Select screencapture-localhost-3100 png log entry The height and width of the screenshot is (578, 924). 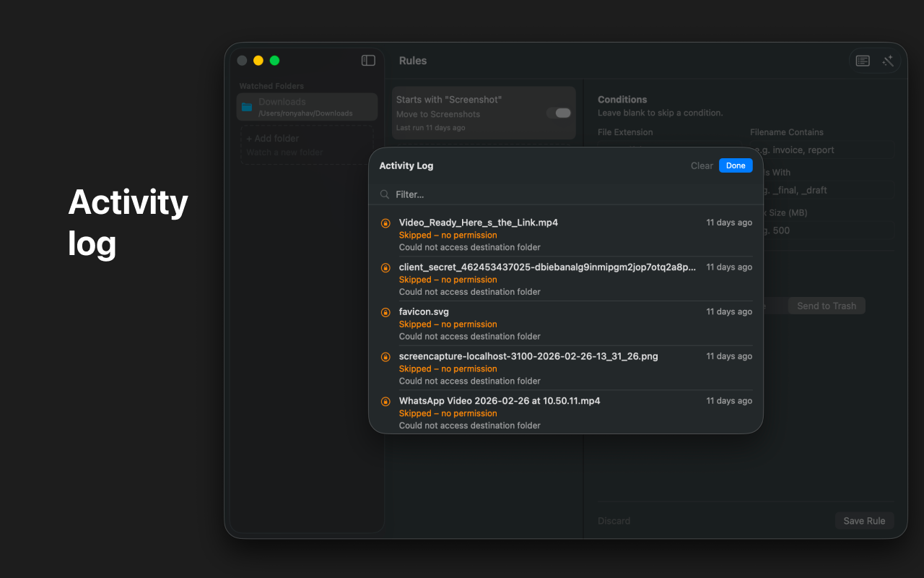click(566, 368)
